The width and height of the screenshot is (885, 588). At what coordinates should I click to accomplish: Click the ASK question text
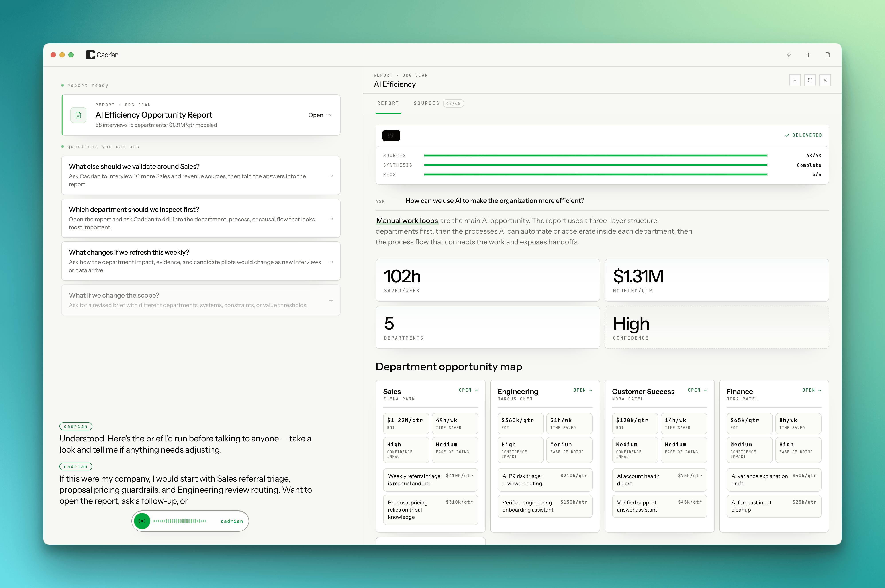[x=495, y=201]
